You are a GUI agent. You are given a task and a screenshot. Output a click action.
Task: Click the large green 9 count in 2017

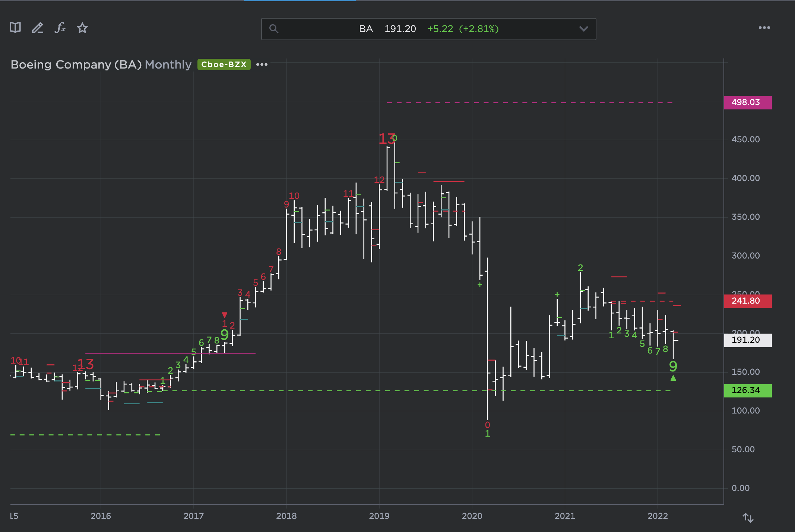pyautogui.click(x=225, y=335)
